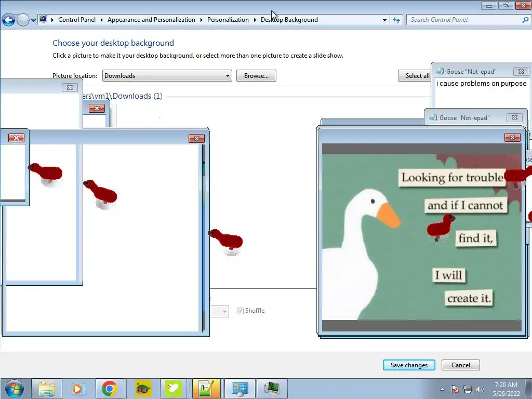Click the Desktop Background breadcrumb
Screen dimensions: 532x399
click(289, 20)
